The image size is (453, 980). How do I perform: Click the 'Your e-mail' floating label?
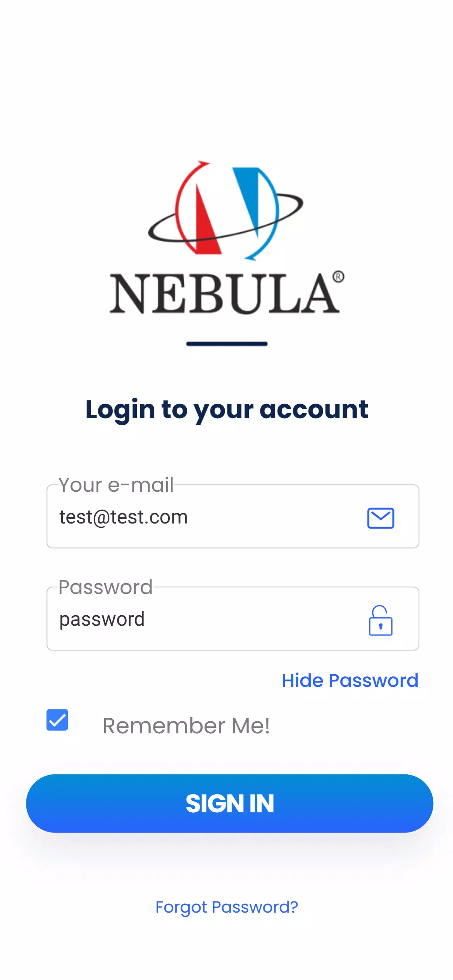coord(116,485)
